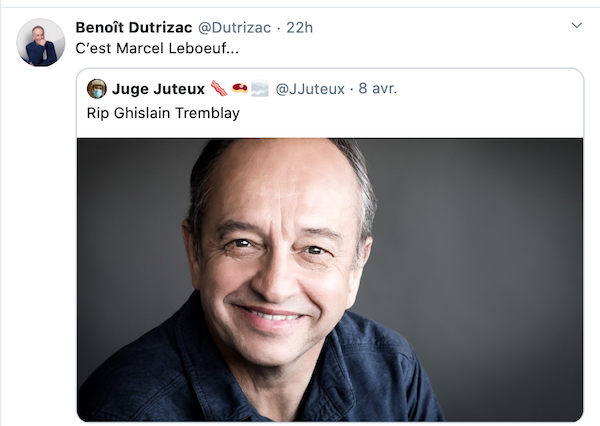
Task: Click the bacon emoji after Juge Juteux
Action: (x=219, y=88)
